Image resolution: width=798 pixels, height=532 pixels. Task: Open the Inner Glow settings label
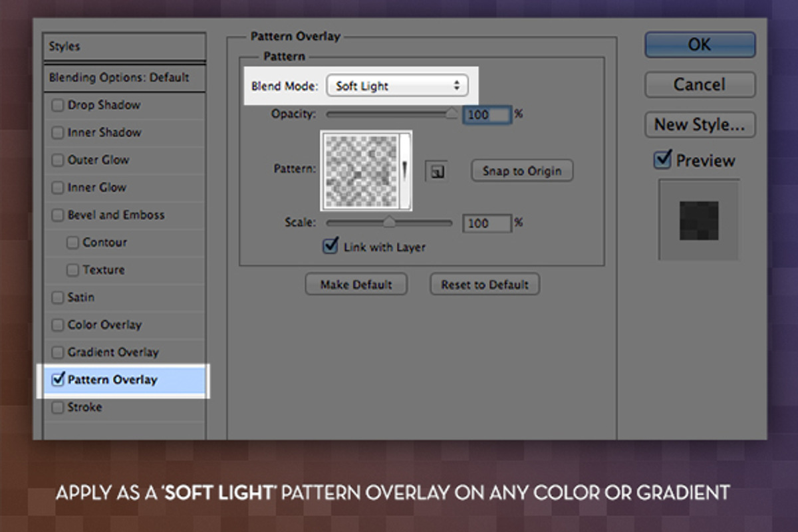96,188
